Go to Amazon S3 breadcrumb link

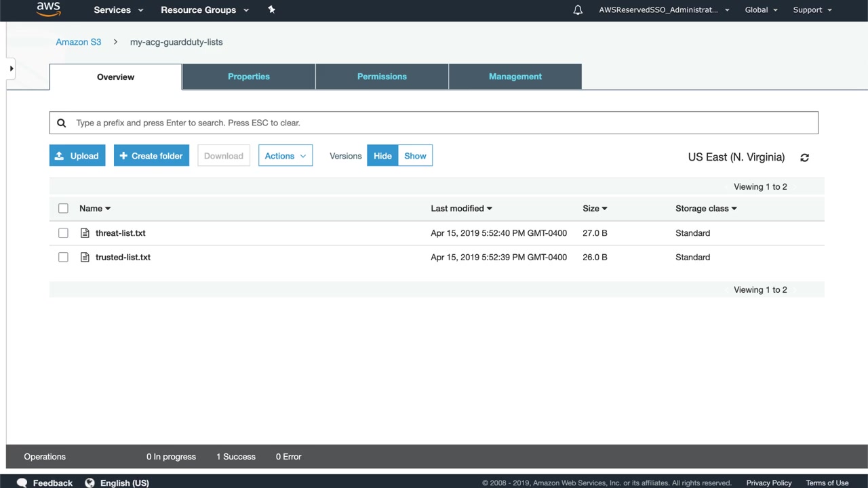[x=79, y=42]
